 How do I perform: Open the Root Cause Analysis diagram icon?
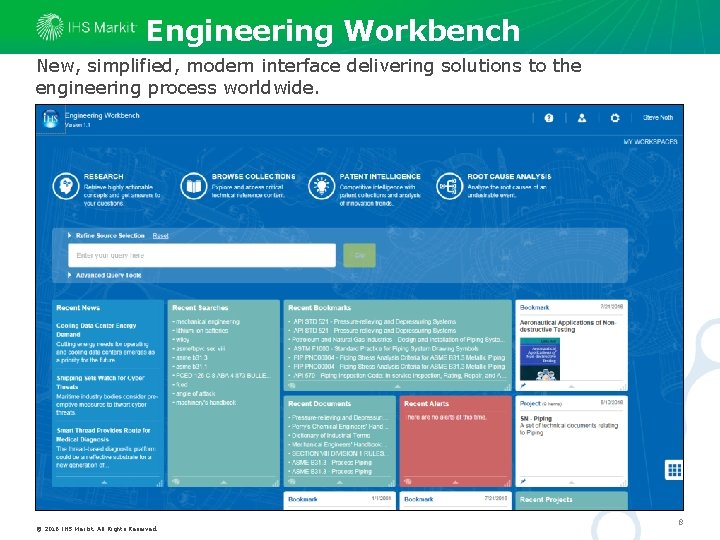[x=449, y=186]
